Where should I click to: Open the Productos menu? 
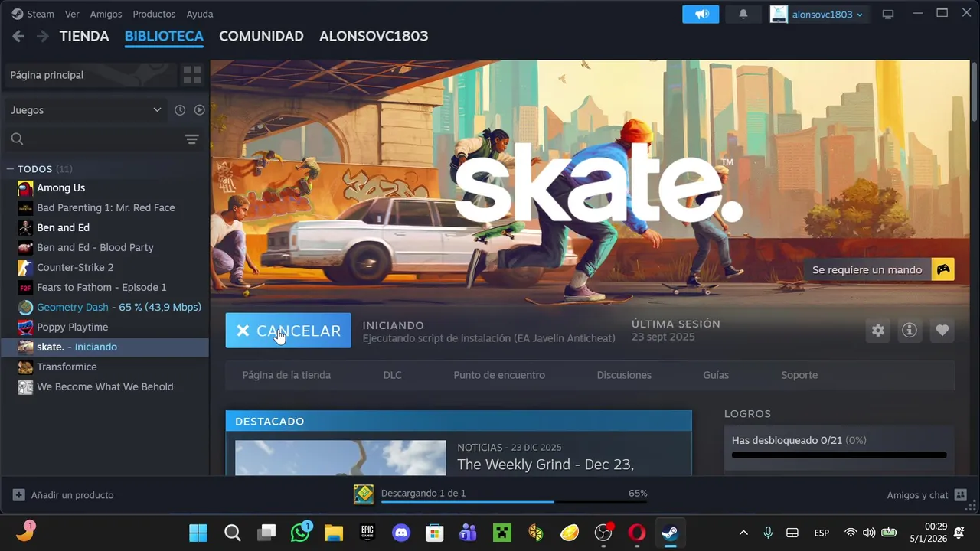[x=154, y=14]
